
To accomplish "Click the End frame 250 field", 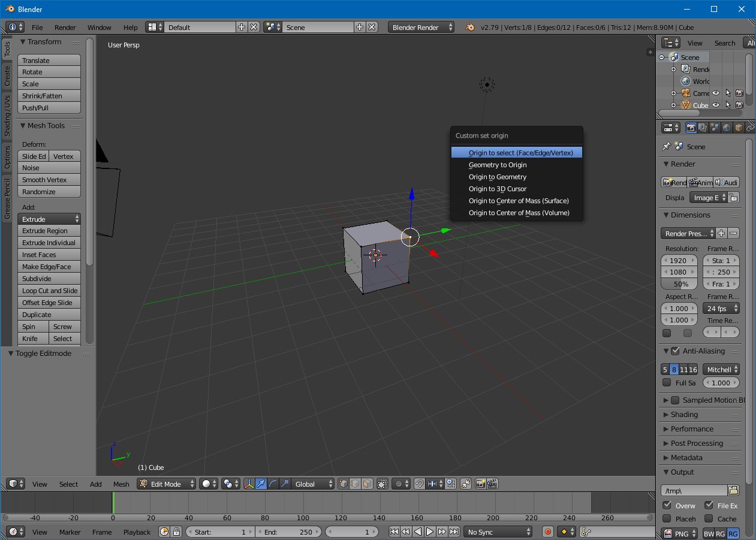I will pyautogui.click(x=288, y=532).
